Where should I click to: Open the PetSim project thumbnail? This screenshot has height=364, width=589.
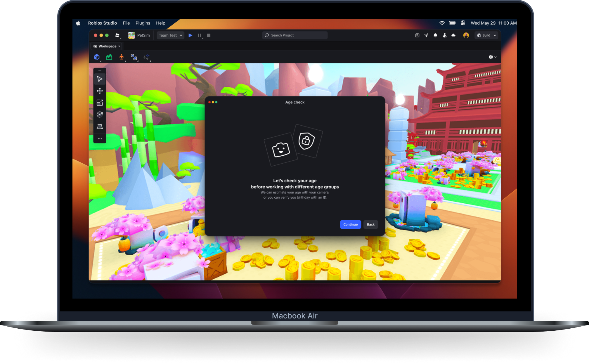pos(132,35)
